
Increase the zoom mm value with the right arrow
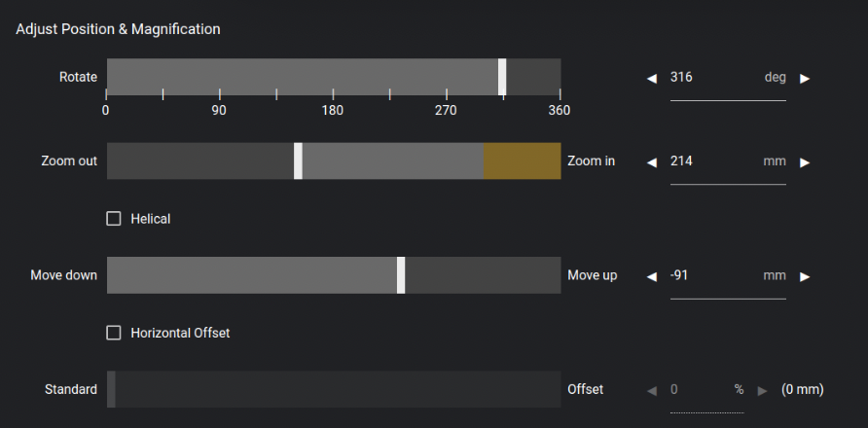tap(805, 162)
